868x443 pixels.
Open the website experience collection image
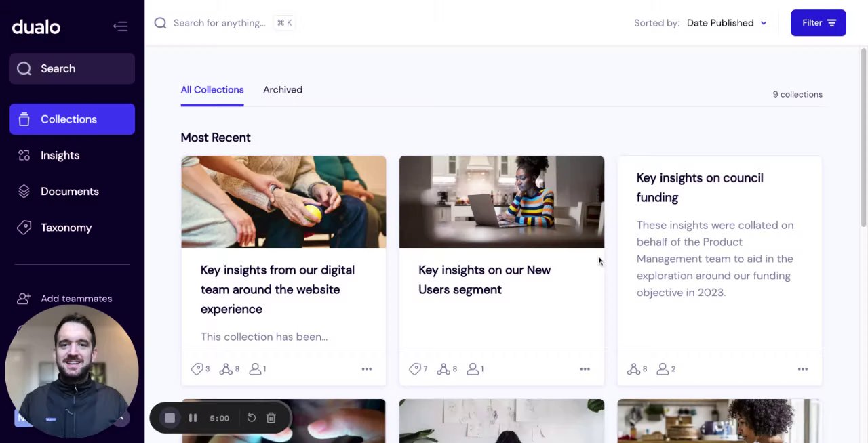coord(283,202)
